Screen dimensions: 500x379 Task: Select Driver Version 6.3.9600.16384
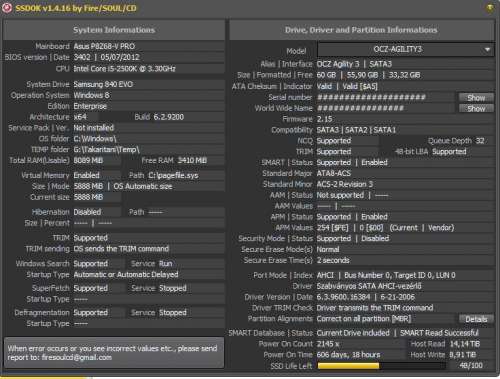[x=343, y=297]
